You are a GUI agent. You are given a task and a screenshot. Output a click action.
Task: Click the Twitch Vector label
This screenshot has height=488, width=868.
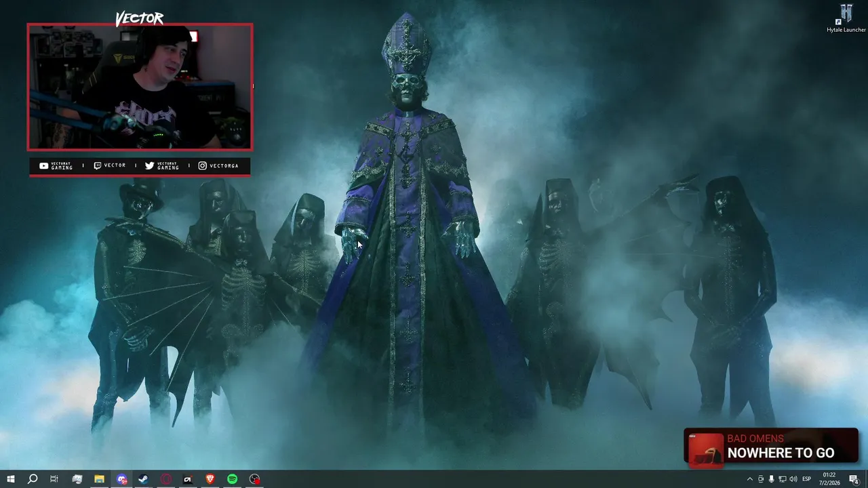point(109,165)
